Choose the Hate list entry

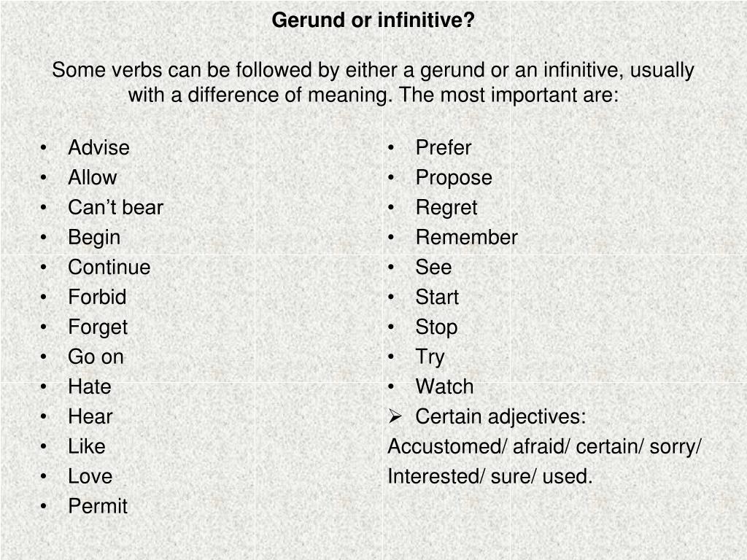coord(90,386)
